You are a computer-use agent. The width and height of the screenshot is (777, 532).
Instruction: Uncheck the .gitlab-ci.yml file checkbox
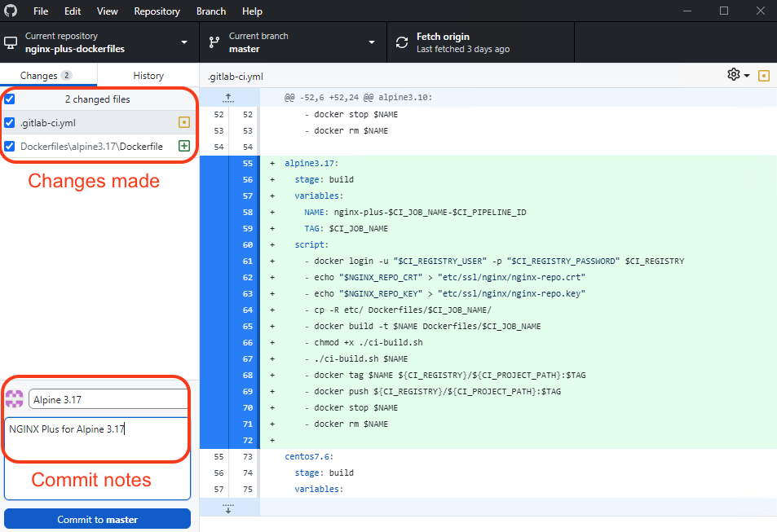(x=10, y=122)
